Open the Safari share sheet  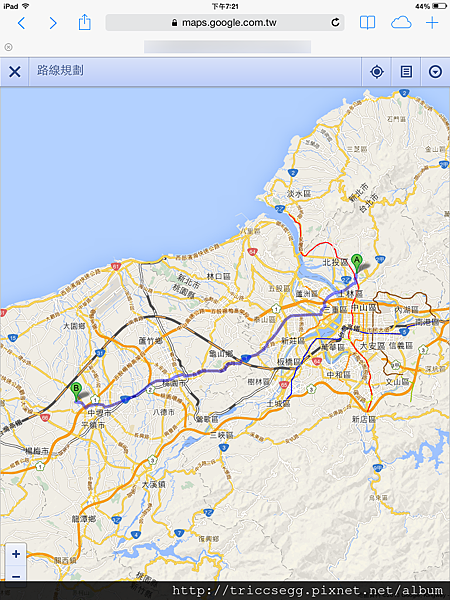(x=85, y=22)
